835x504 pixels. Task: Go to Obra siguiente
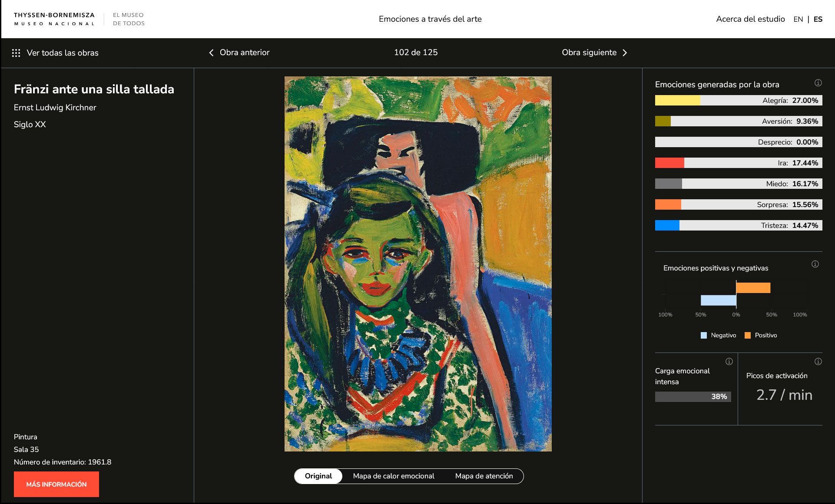[x=589, y=53]
